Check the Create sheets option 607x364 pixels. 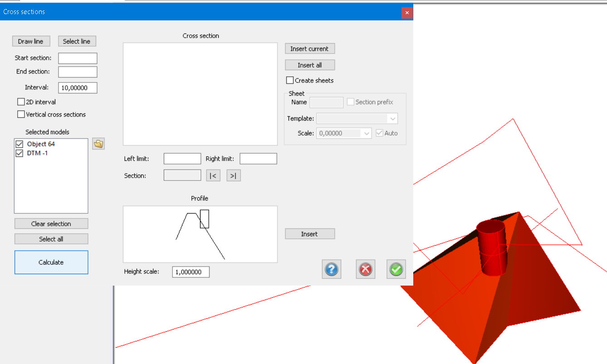(290, 80)
